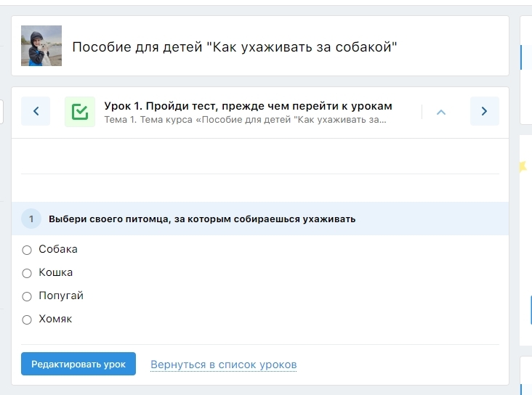This screenshot has width=532, height=395.
Task: Collapse the lesson header with up chevron
Action: click(440, 112)
